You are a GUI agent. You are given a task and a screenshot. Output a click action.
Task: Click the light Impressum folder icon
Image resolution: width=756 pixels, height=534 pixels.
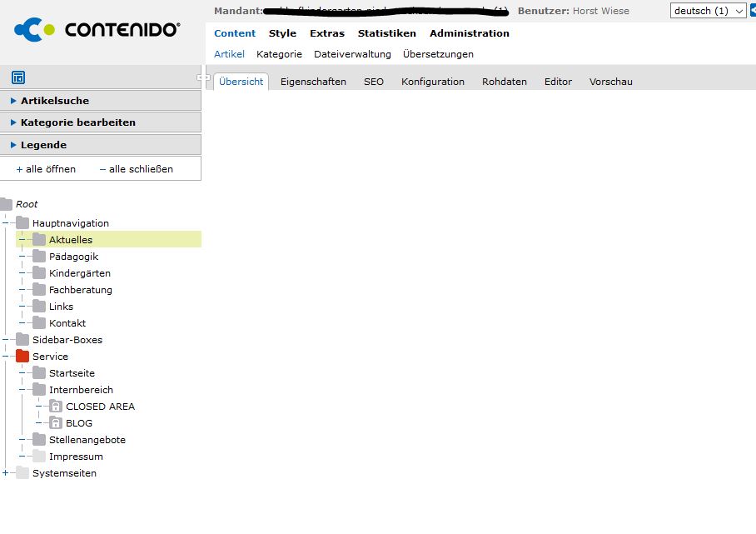[39, 457]
